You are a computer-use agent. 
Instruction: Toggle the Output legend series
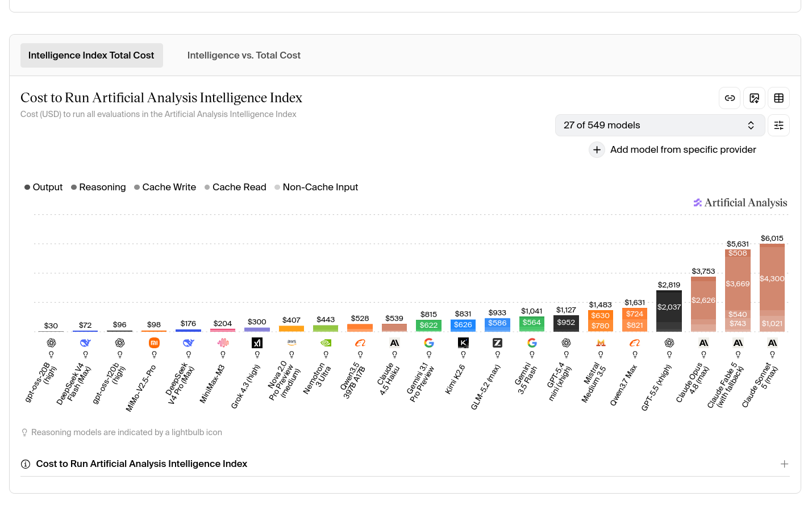43,187
